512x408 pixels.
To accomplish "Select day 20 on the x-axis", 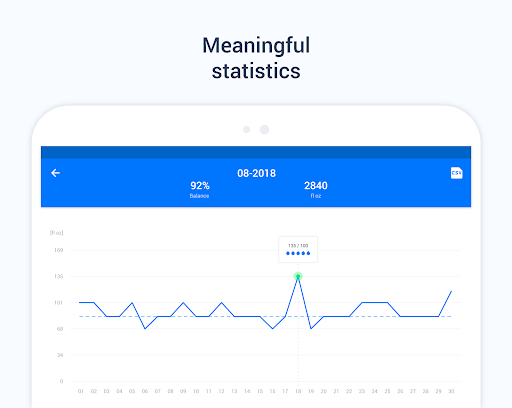I will (323, 391).
